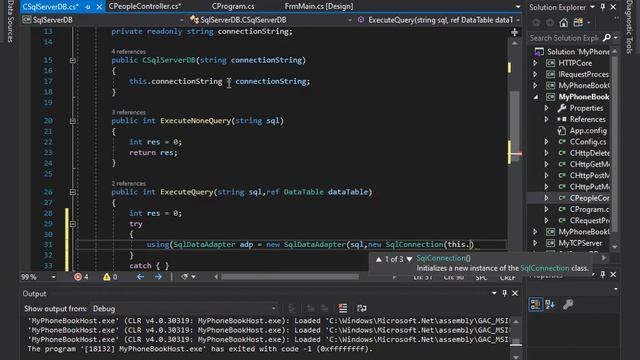Close the Output panel

515,293
